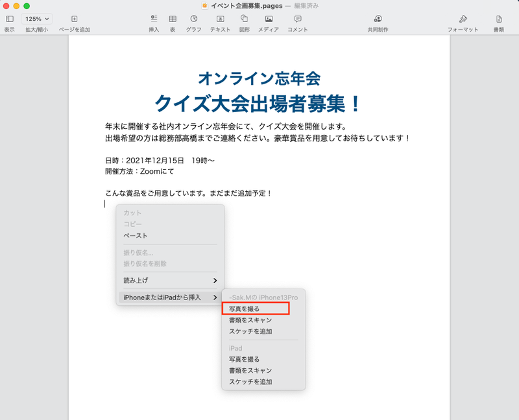
Task: Click the View (表示) sidebar icon
Action: [9, 19]
